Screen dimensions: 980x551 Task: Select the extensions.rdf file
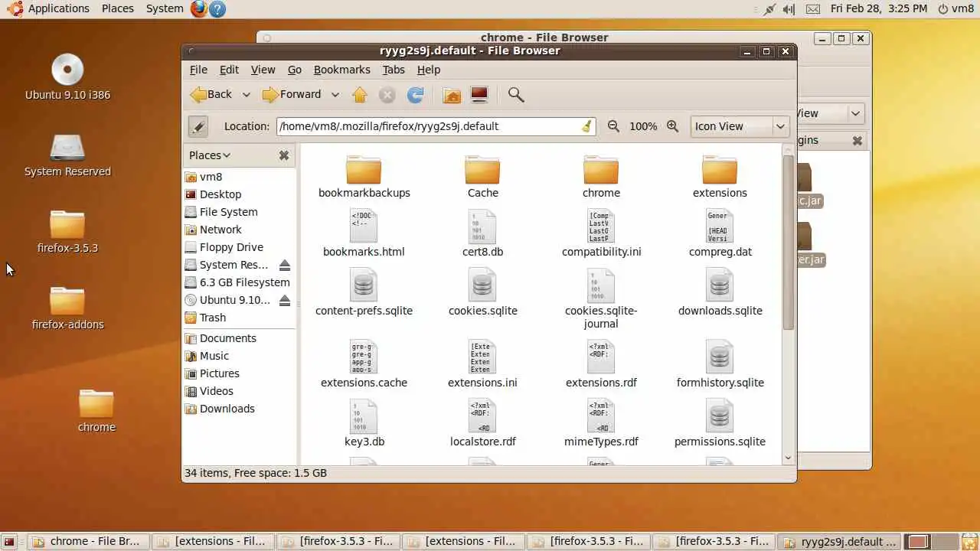(601, 364)
